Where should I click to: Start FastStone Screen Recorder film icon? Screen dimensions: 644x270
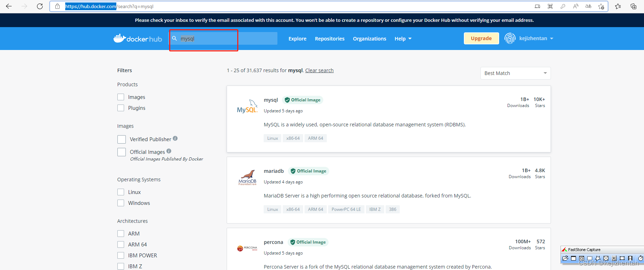tap(630, 258)
